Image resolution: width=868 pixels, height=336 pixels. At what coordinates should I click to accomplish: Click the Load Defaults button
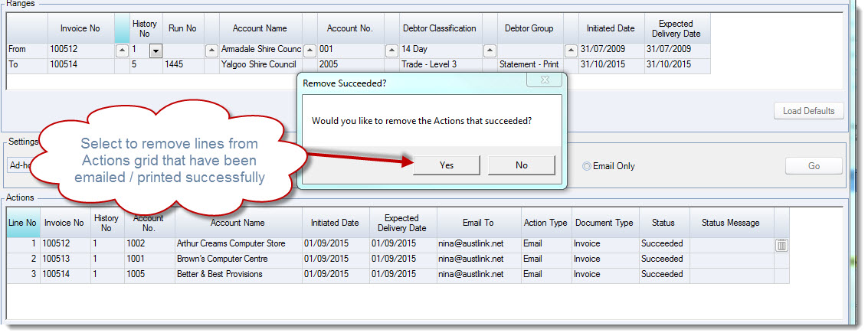(x=809, y=111)
